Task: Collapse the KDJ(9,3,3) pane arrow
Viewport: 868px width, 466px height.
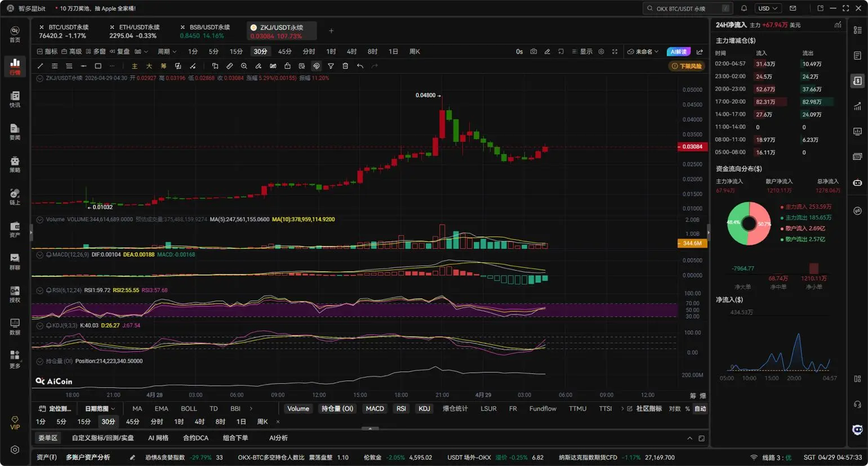Action: (x=40, y=326)
